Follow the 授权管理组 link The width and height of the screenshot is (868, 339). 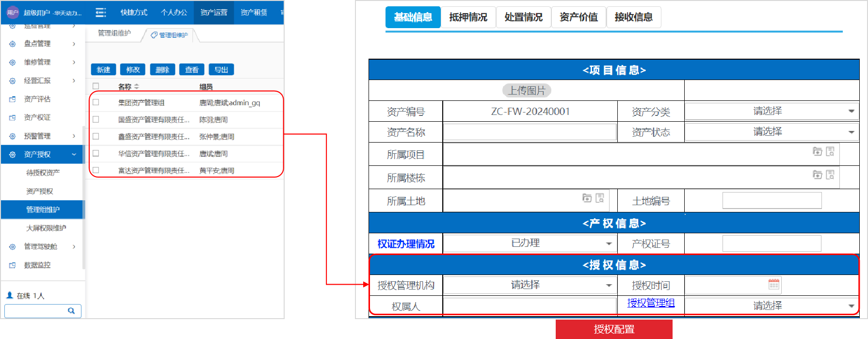tap(651, 303)
